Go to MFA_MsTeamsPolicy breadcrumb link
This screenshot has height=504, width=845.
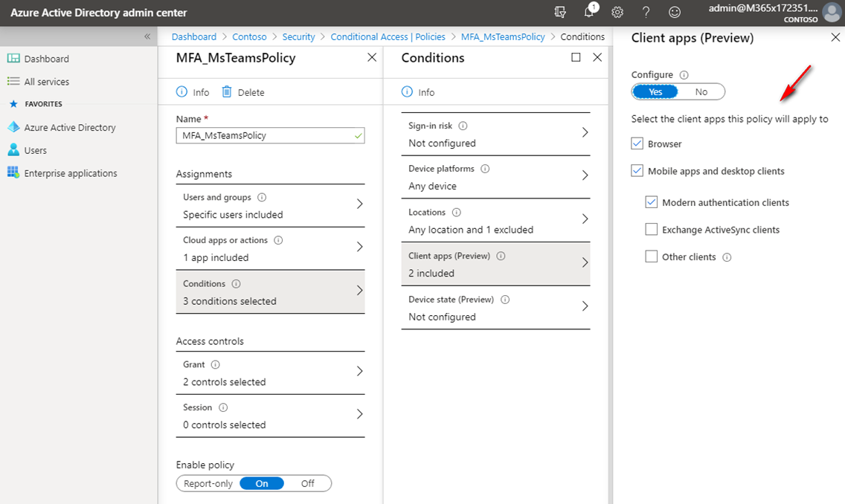(503, 36)
